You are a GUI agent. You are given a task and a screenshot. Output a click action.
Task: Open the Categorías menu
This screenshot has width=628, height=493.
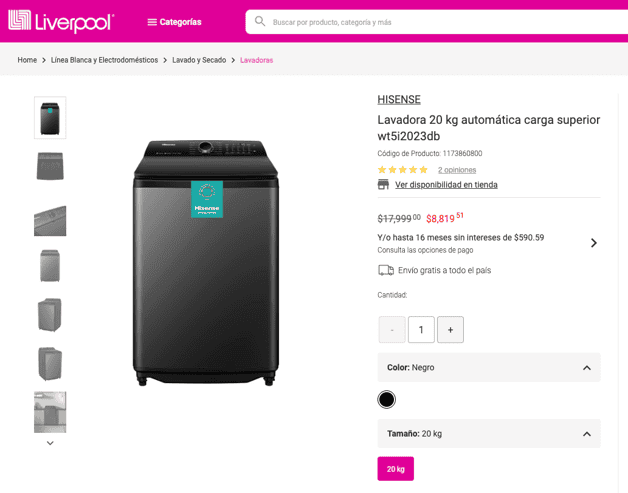coord(174,22)
